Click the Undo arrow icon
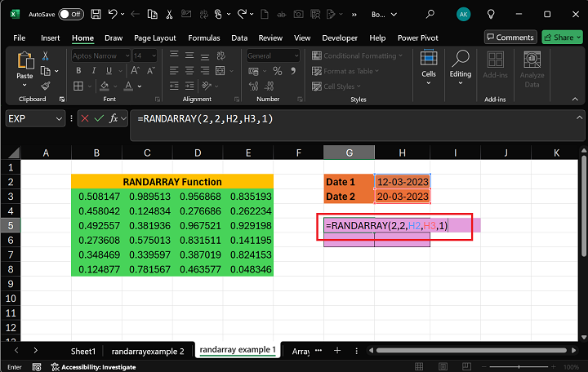Image resolution: width=588 pixels, height=372 pixels. click(x=113, y=14)
